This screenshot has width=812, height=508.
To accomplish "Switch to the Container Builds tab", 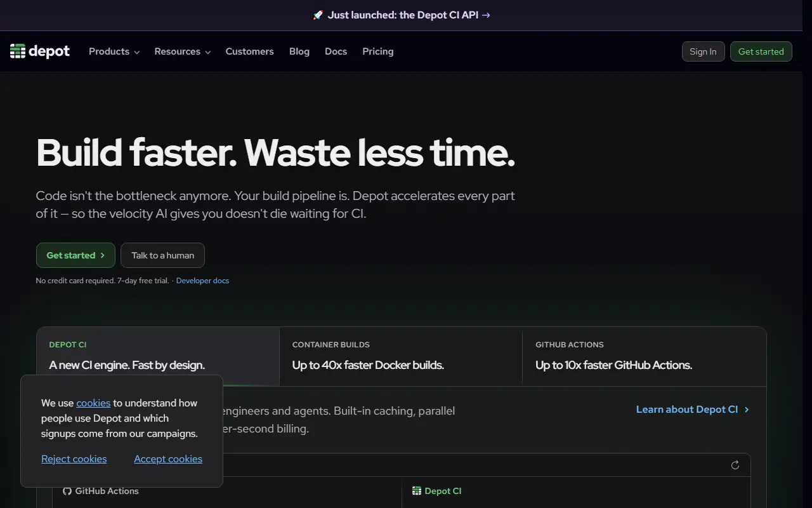I will coord(401,356).
